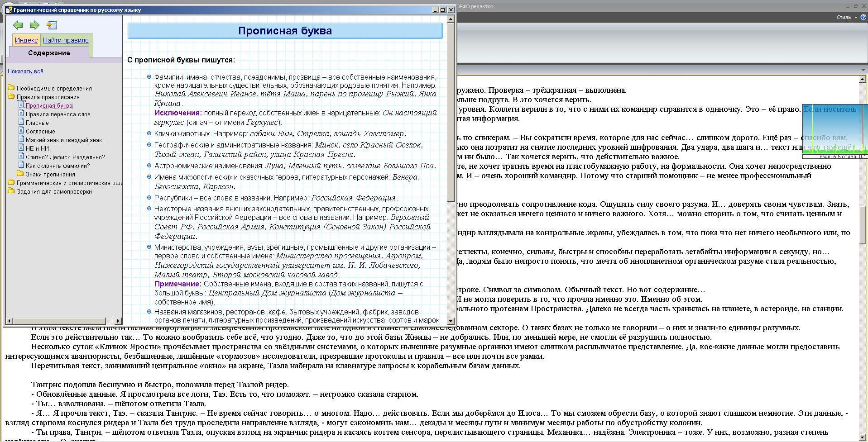The width and height of the screenshot is (868, 442).
Task: Expand the Необходимые определения folder
Action: click(x=11, y=88)
